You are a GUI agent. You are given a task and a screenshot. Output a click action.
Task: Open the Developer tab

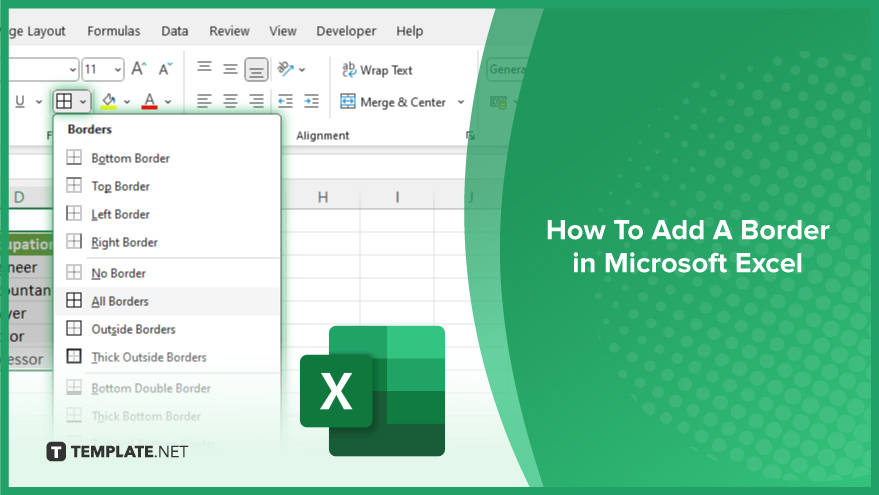click(346, 31)
